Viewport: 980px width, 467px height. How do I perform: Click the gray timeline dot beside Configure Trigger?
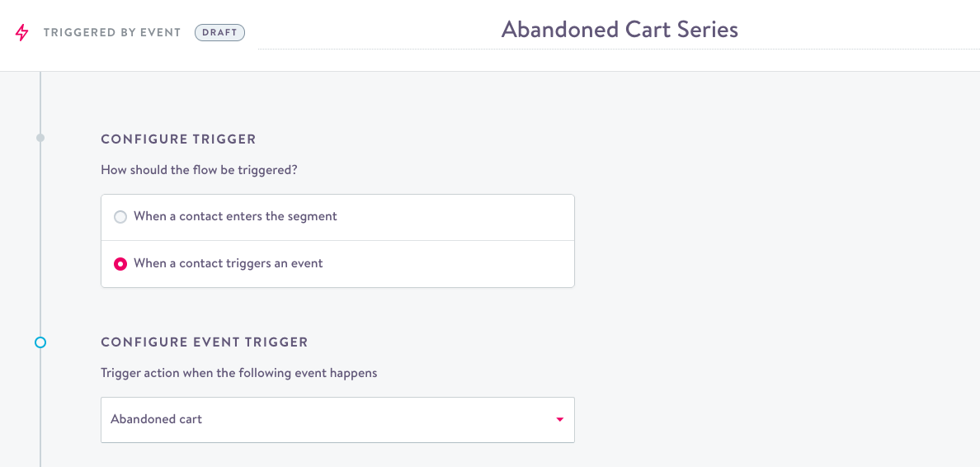40,138
